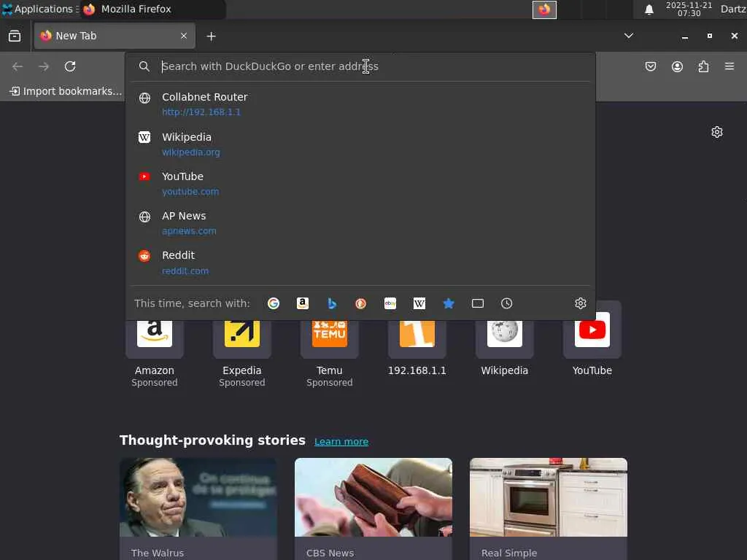Open Firefox View icon

pyautogui.click(x=15, y=36)
